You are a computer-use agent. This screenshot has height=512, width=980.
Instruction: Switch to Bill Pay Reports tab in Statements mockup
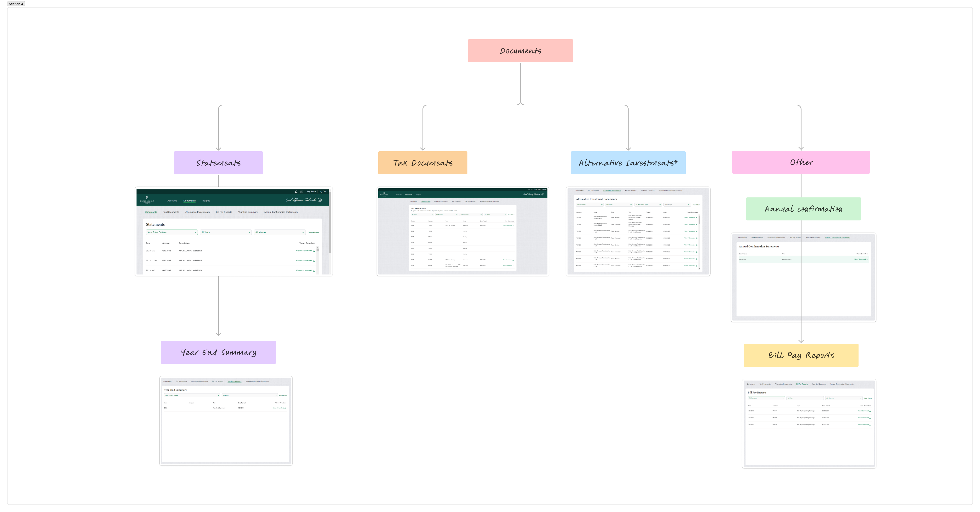(224, 212)
